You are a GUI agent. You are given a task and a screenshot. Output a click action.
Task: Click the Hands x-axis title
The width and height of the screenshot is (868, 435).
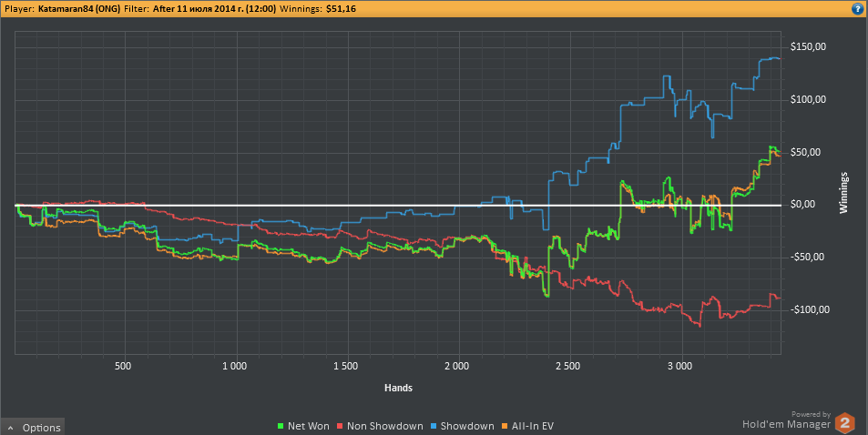click(397, 388)
